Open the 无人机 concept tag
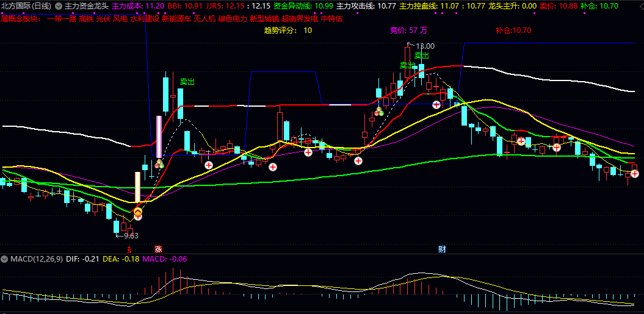The height and width of the screenshot is (314, 644). pyautogui.click(x=204, y=19)
